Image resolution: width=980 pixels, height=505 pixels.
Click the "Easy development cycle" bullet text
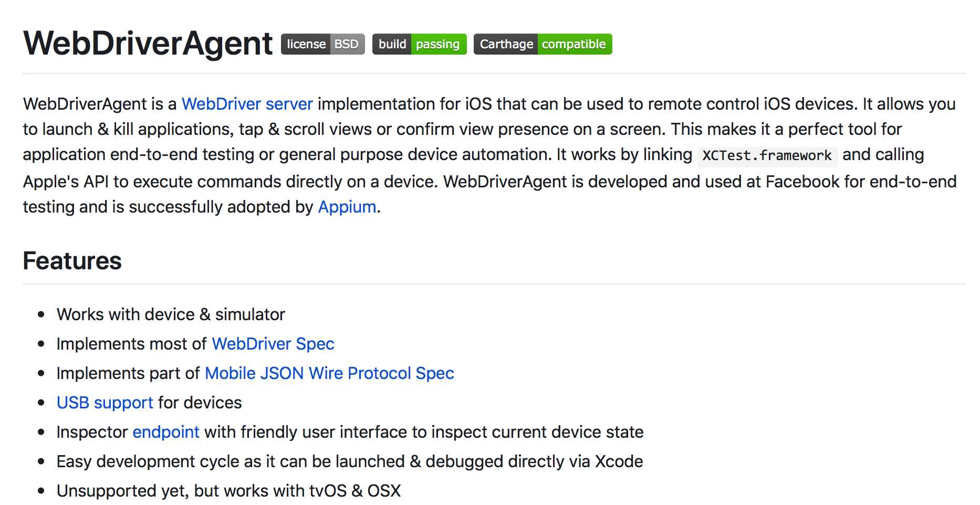pos(349,461)
